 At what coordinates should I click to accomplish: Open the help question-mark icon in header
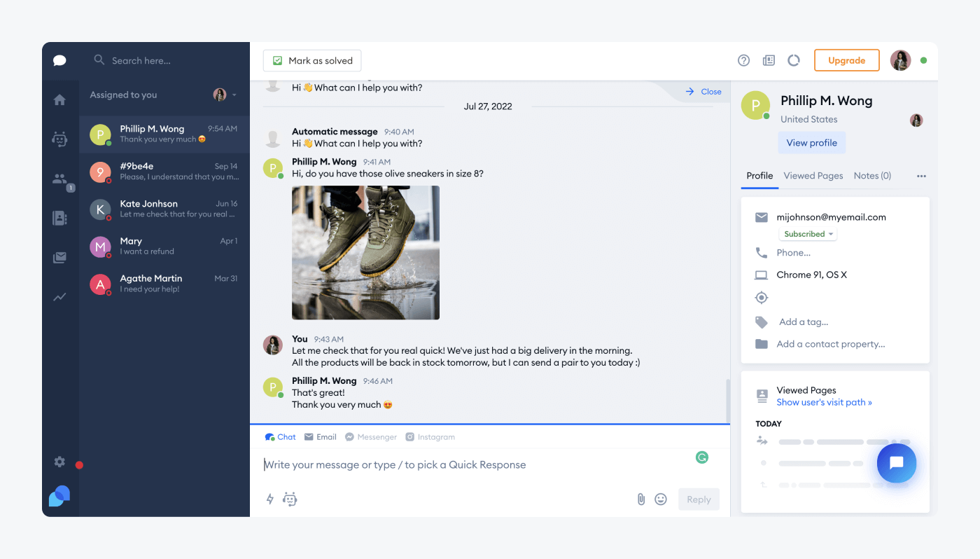tap(743, 60)
